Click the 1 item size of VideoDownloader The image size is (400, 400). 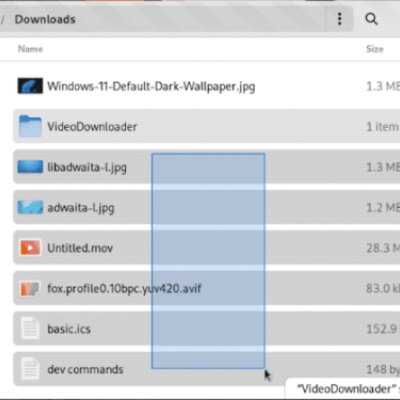(382, 127)
